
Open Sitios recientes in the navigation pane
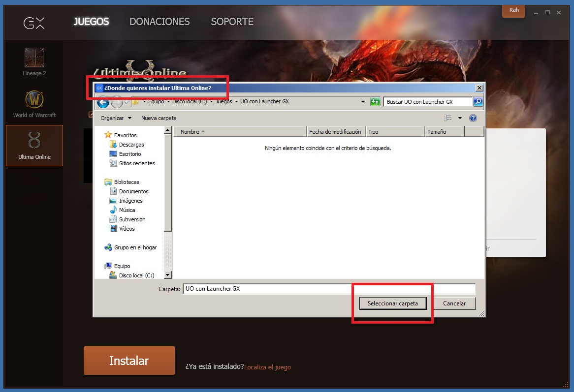coord(136,163)
